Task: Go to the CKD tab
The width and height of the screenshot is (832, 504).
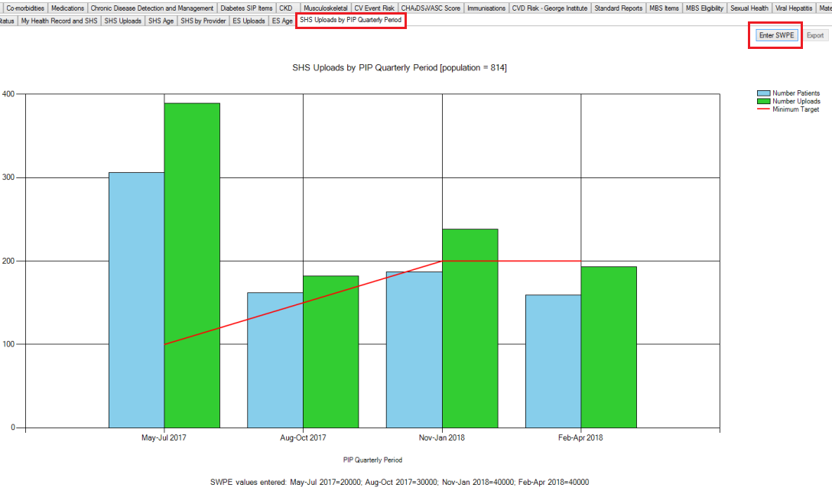Action: pos(285,8)
